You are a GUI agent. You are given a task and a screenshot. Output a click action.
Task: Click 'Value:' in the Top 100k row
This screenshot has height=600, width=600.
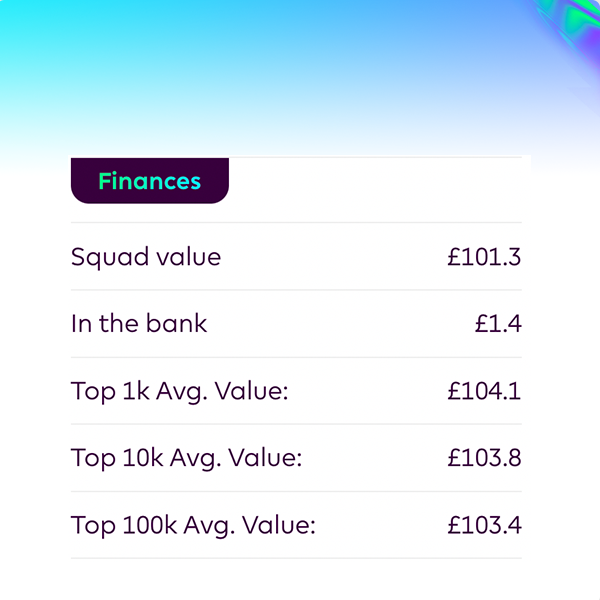[279, 525]
